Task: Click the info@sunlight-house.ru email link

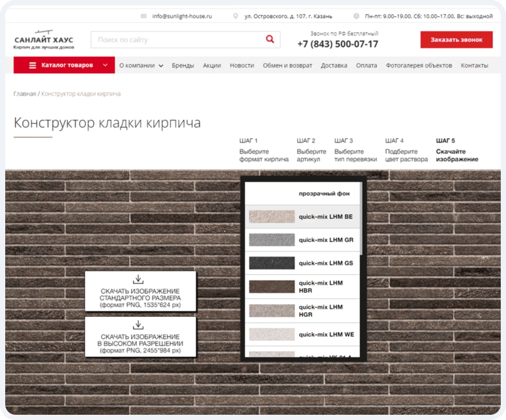Action: click(x=182, y=16)
